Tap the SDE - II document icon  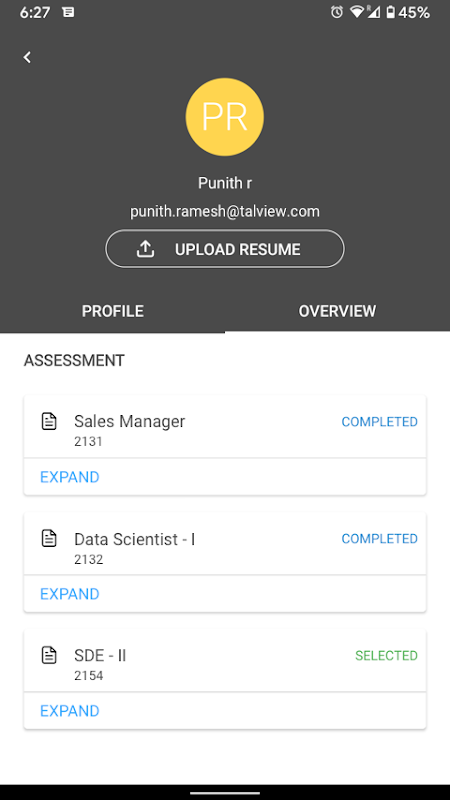[x=49, y=655]
